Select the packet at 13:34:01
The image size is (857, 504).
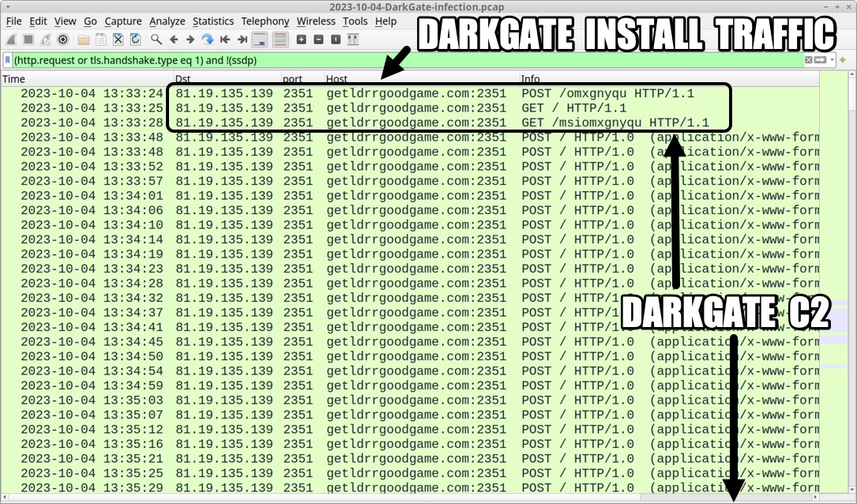(410, 196)
